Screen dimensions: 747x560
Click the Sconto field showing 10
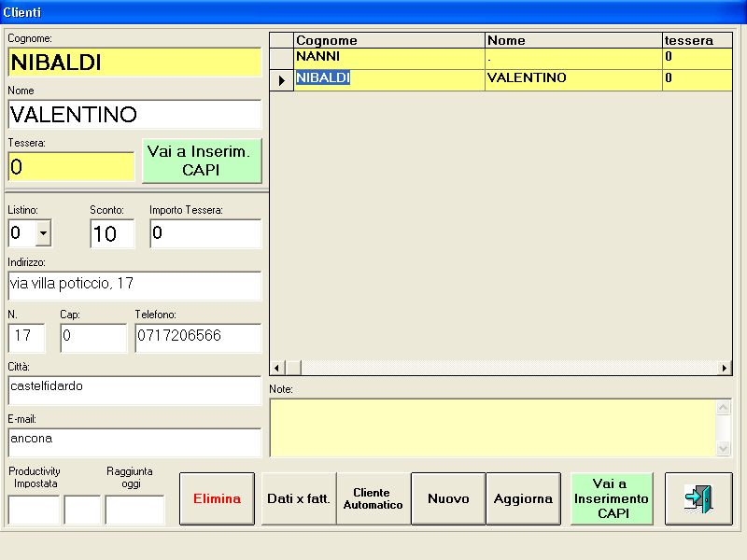[112, 233]
